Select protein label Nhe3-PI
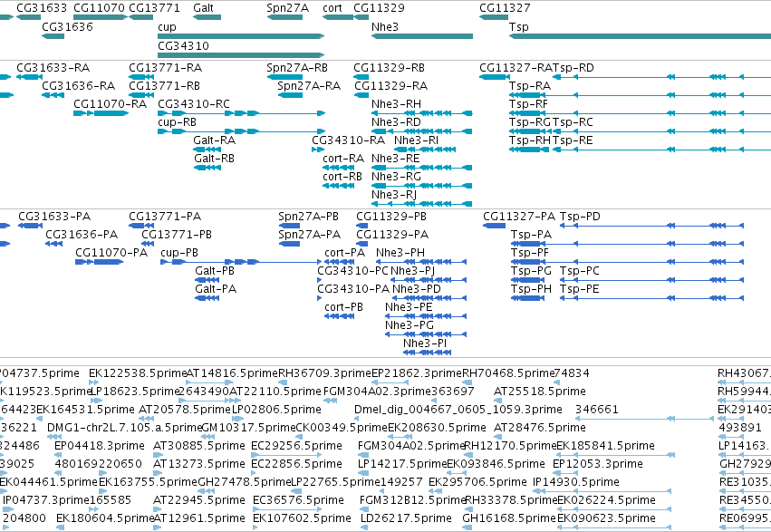The image size is (771, 532). pos(425,343)
